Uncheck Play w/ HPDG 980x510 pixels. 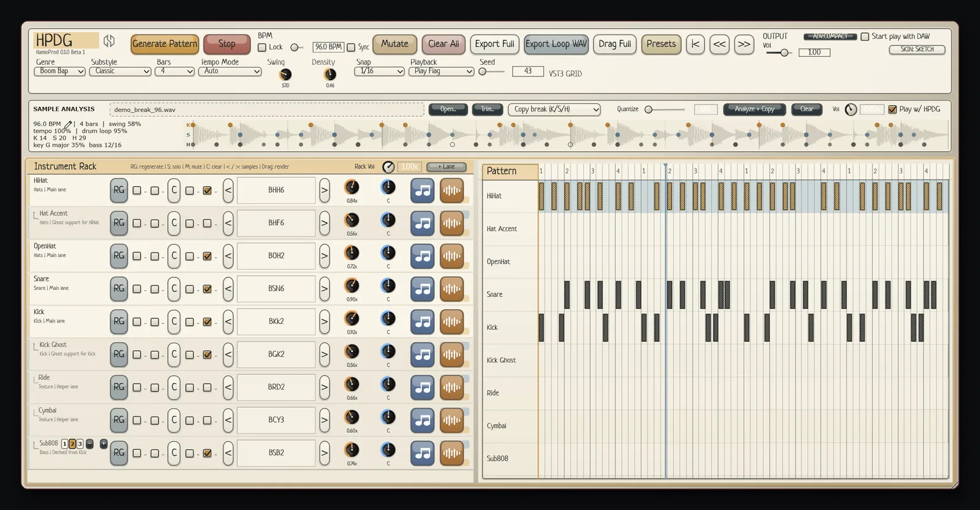(x=892, y=110)
